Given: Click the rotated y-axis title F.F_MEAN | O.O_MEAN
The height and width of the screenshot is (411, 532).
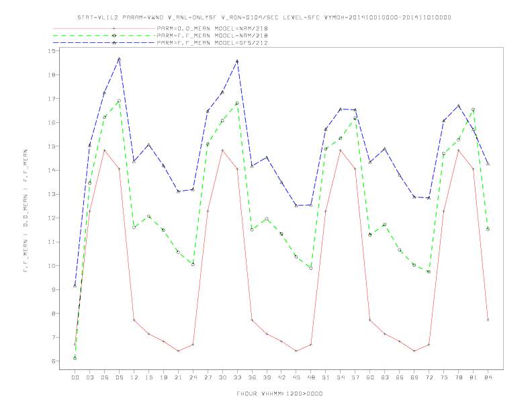Looking at the screenshot, I should [26, 211].
